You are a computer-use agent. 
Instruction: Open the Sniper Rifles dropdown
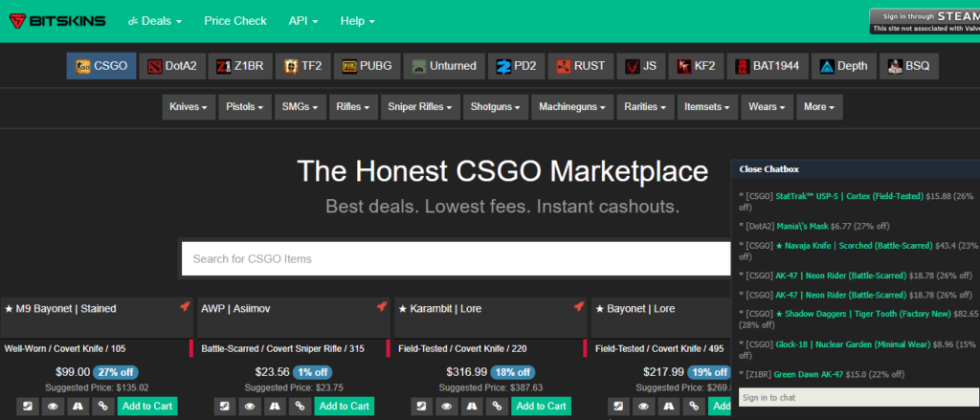pyautogui.click(x=419, y=106)
